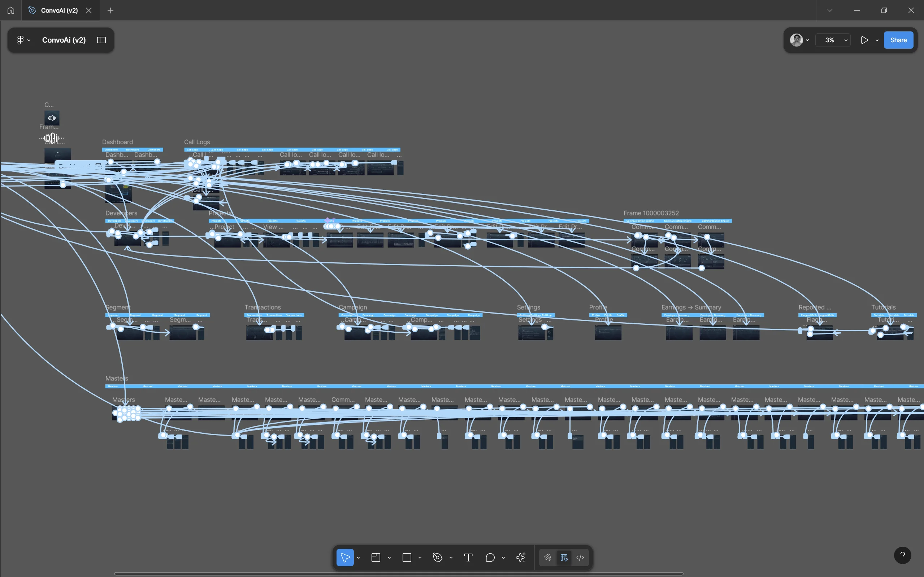Viewport: 924px width, 577px height.
Task: Expand the Move tools dropdown arrow
Action: tap(358, 558)
